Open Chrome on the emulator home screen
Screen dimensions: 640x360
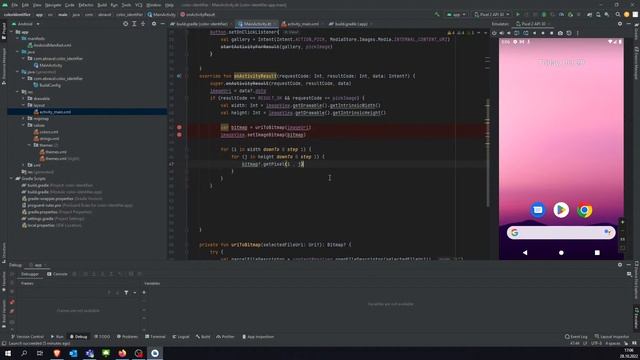(x=584, y=210)
